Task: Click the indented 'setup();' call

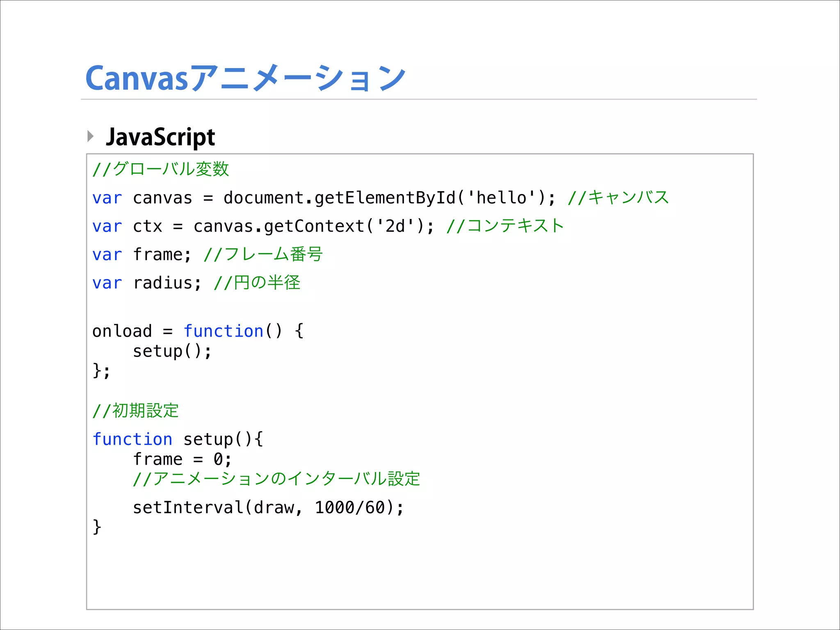Action: [172, 351]
